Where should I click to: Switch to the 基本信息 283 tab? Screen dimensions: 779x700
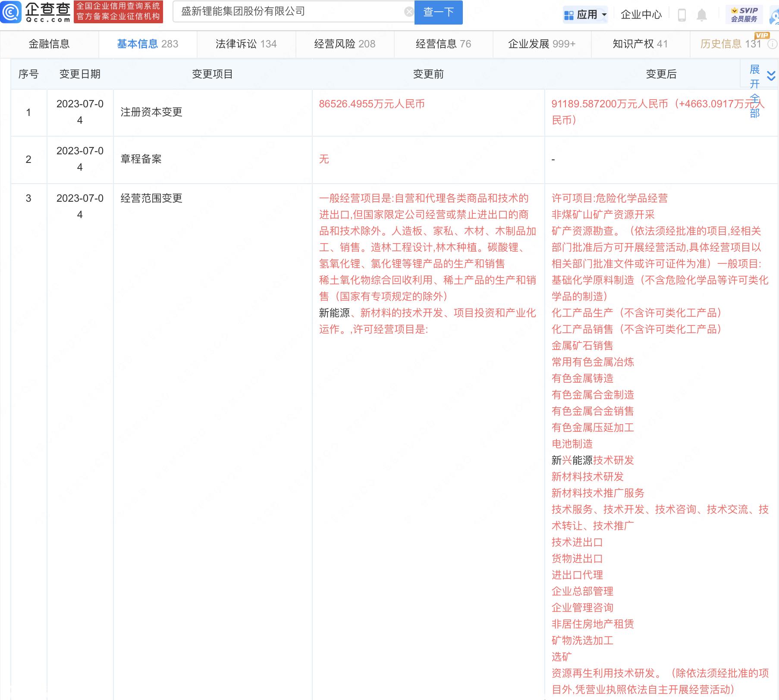pos(148,44)
